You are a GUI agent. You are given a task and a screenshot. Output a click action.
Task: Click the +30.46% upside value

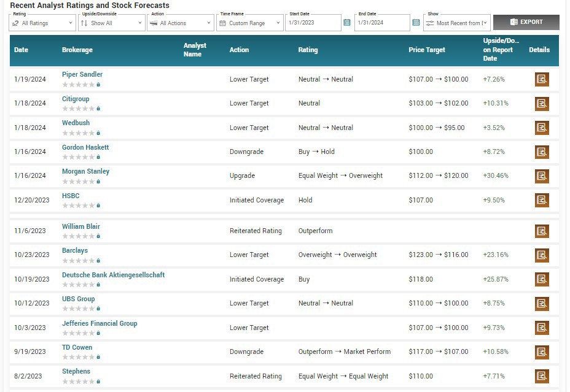[x=496, y=175]
